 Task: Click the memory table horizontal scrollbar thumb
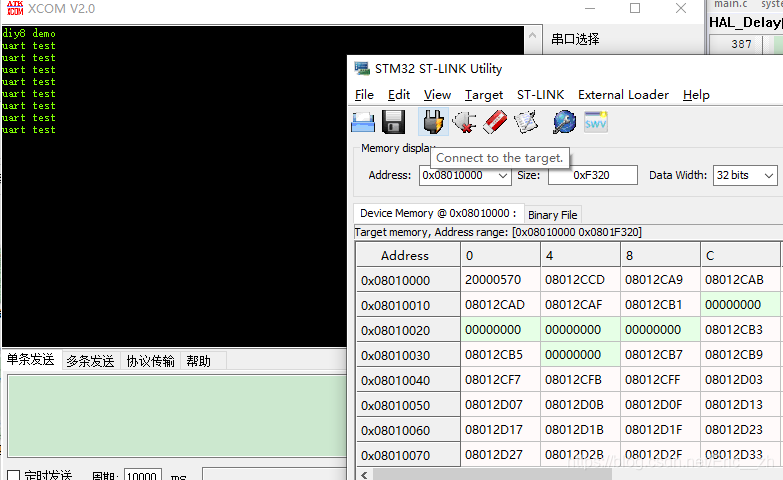coord(492,475)
